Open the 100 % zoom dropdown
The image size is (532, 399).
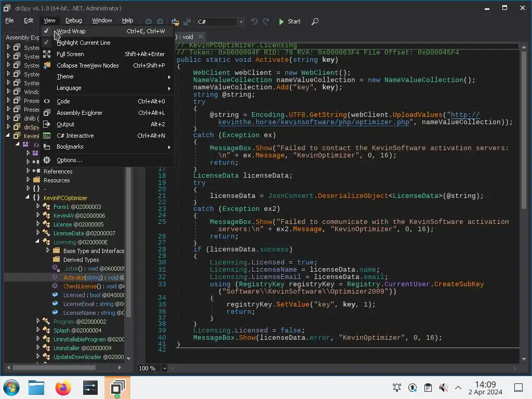tap(164, 368)
